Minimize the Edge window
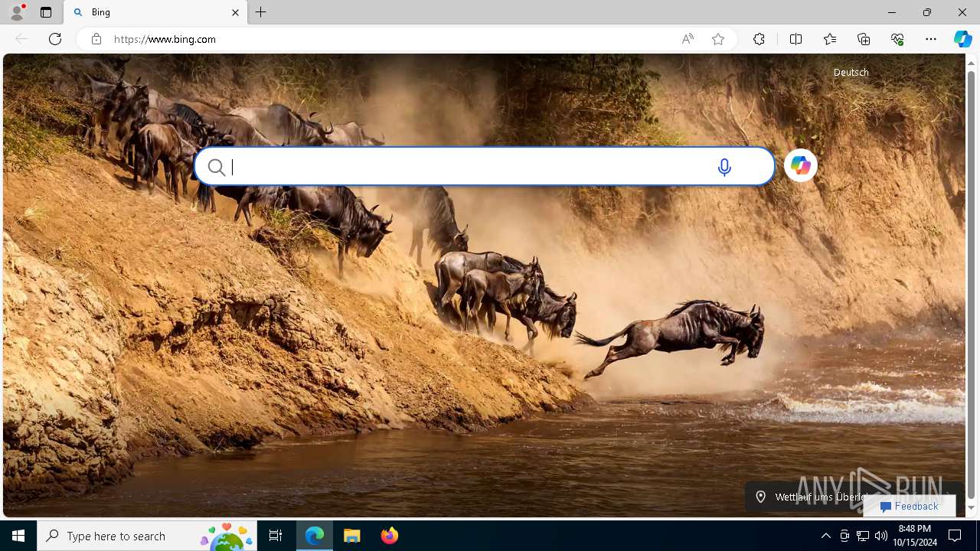 coord(892,12)
